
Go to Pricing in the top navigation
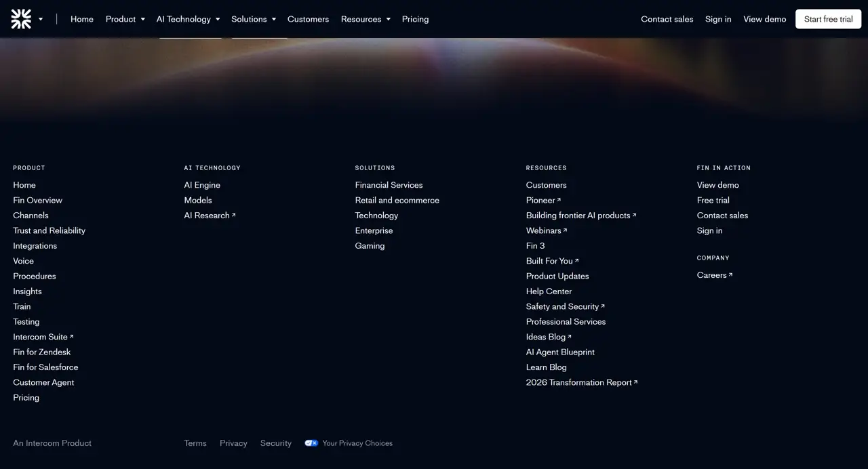(x=415, y=19)
